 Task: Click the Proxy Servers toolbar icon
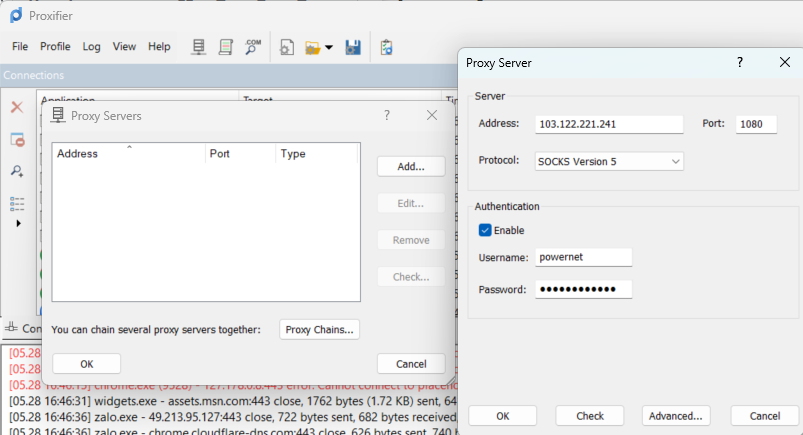click(199, 47)
